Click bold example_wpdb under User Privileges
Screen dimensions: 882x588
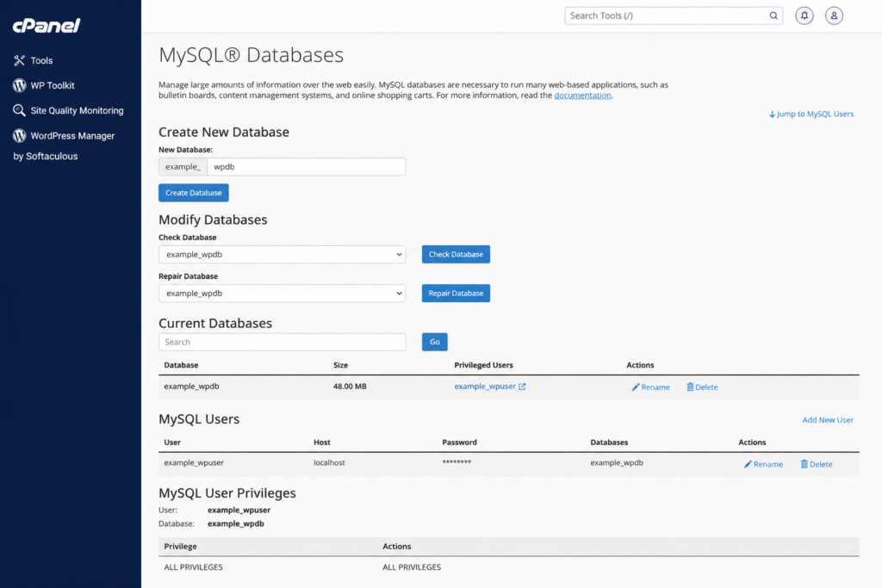(x=236, y=524)
